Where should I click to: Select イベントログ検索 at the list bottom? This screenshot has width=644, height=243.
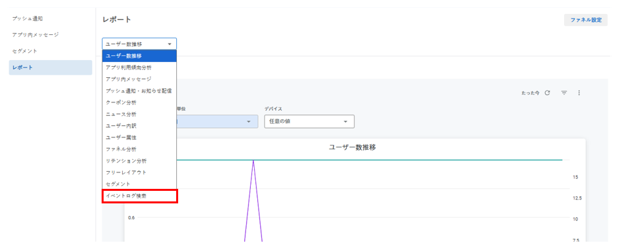click(139, 196)
